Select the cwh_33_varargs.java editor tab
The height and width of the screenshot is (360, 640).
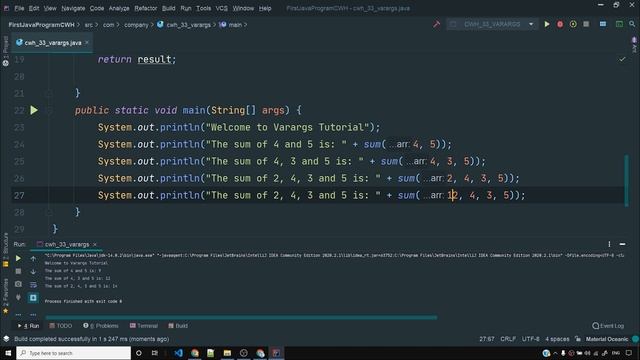[x=52, y=42]
